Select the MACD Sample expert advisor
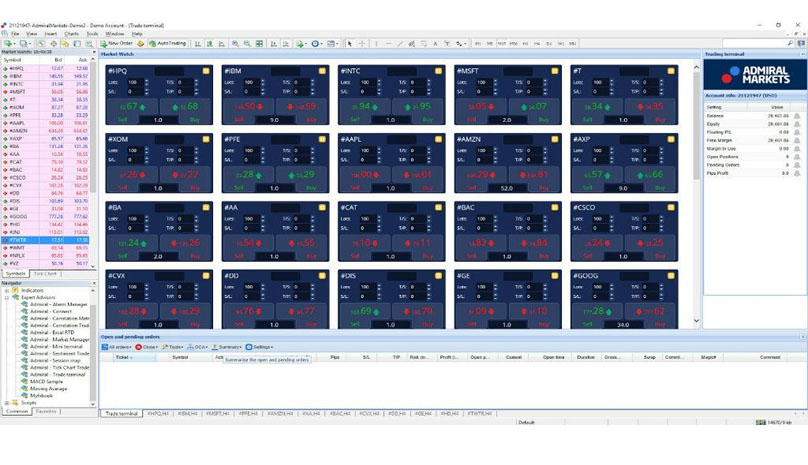 (46, 381)
